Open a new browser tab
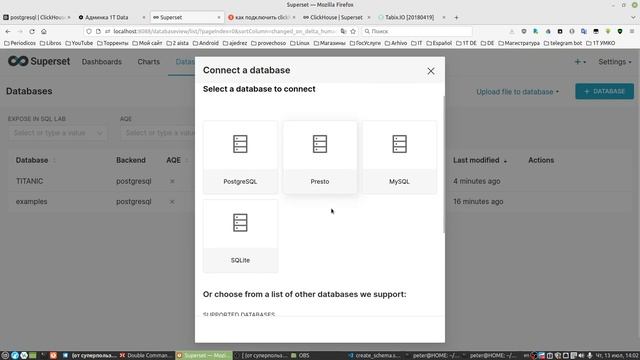Image resolution: width=640 pixels, height=360 pixels. 456,18
